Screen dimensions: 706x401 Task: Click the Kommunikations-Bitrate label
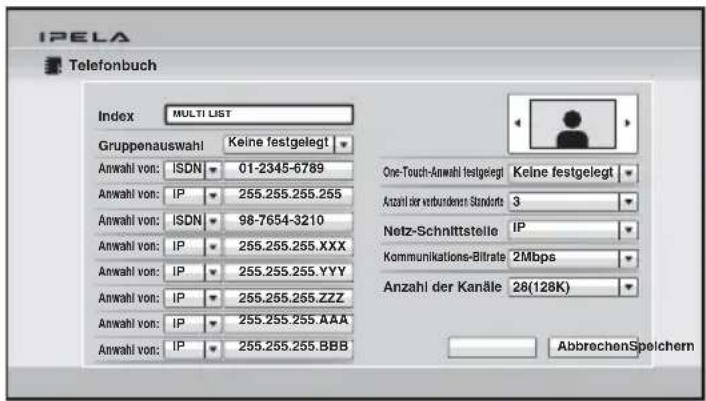click(x=444, y=257)
